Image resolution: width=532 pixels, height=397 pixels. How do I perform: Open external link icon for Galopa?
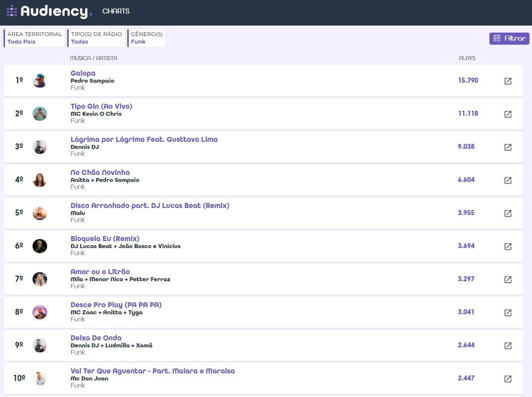point(507,81)
